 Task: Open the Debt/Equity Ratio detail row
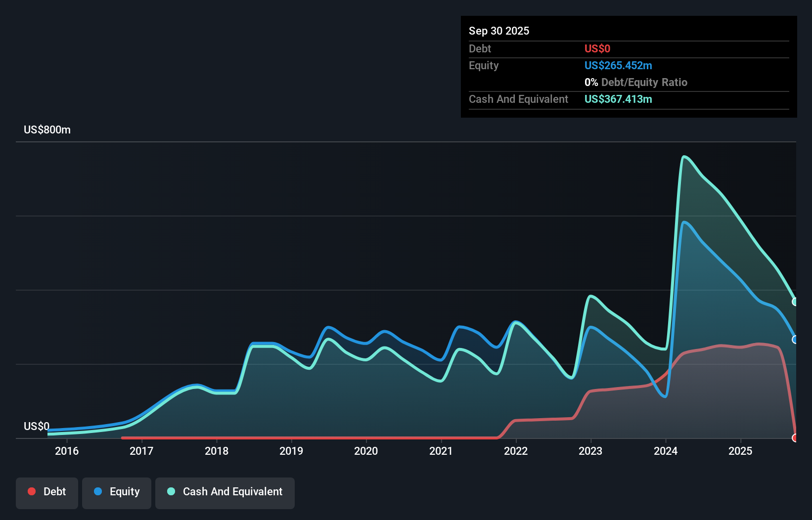[636, 82]
